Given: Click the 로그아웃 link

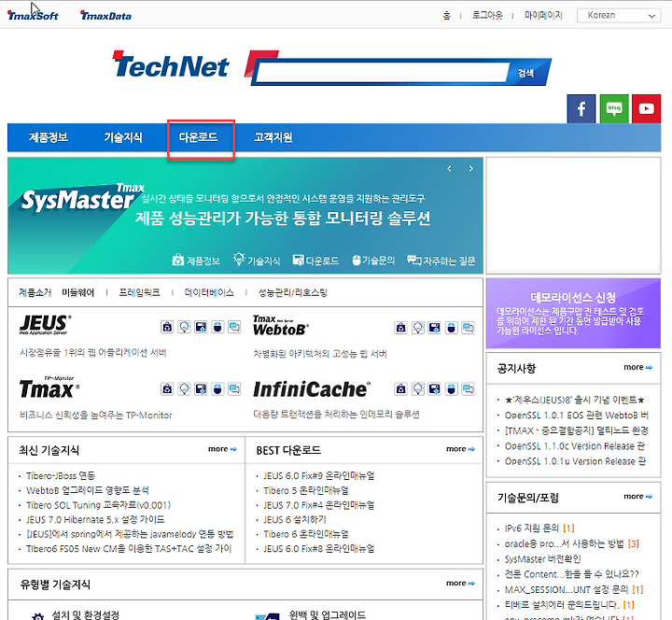Looking at the screenshot, I should pos(487,16).
